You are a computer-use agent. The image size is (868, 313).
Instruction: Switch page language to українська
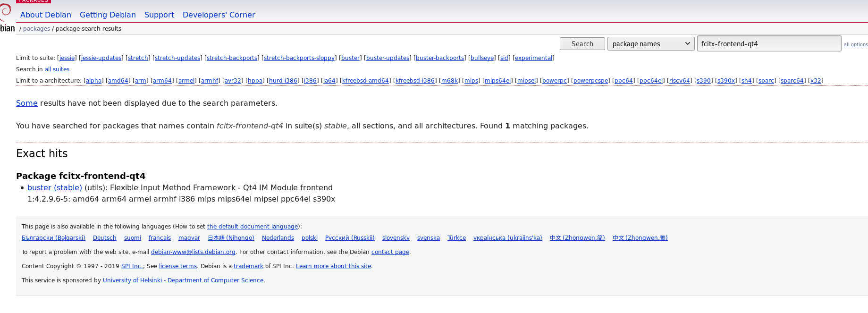tap(508, 238)
